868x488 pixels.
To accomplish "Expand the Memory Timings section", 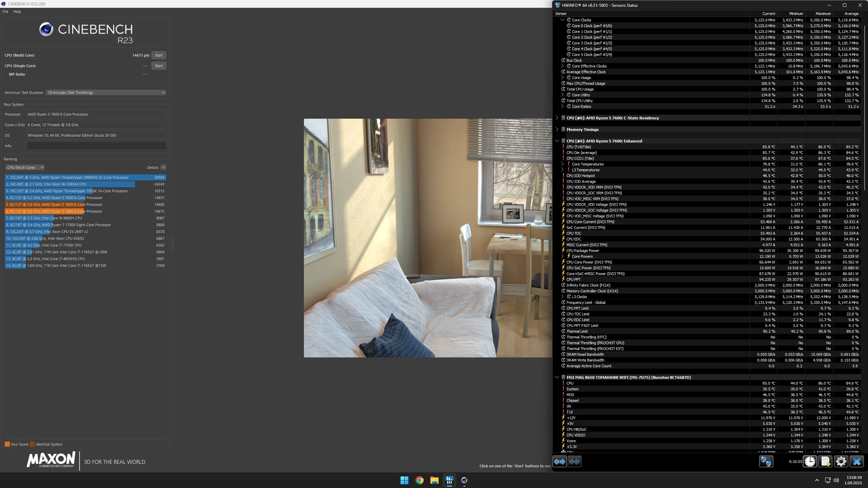I will click(x=557, y=129).
